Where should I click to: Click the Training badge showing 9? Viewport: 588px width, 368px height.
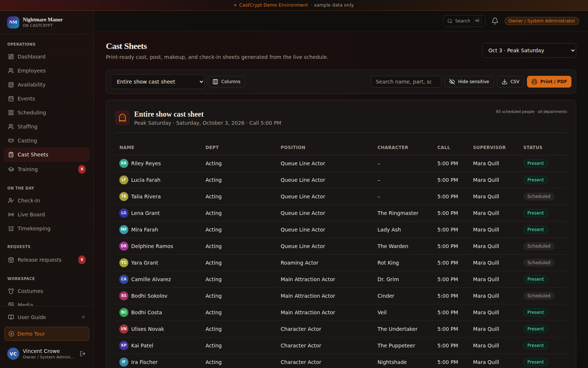coord(82,169)
